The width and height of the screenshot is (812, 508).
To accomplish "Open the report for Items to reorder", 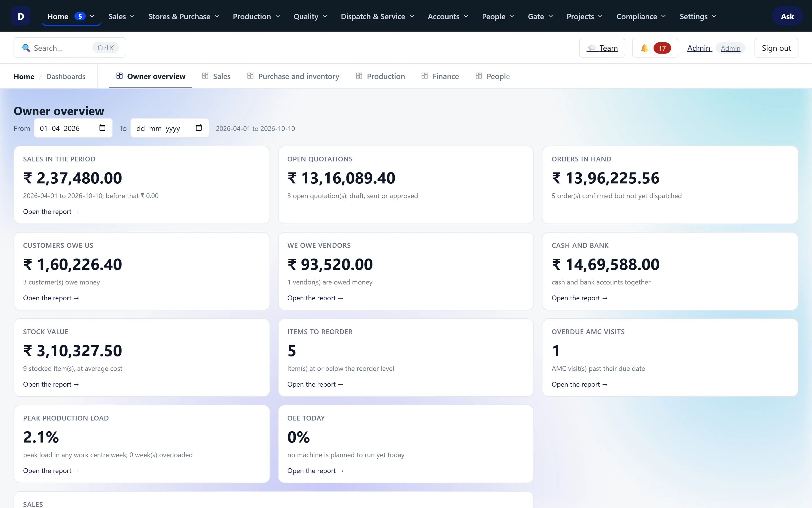I will point(315,384).
